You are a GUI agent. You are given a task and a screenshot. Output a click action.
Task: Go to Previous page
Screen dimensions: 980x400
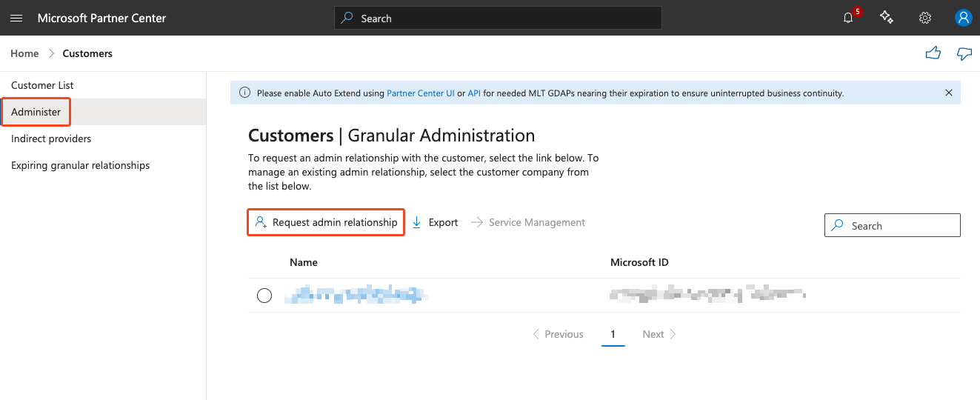click(558, 334)
